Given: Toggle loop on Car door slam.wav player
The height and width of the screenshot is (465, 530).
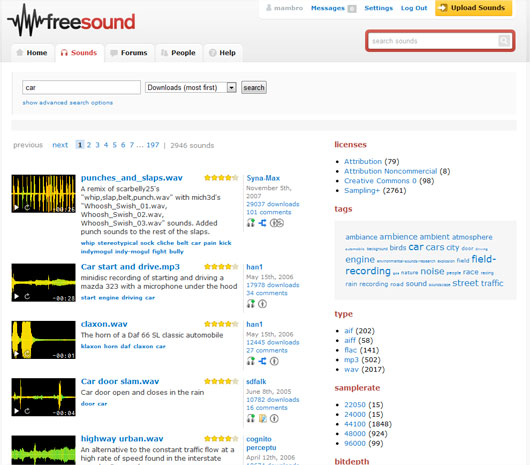Looking at the screenshot, I should tap(27, 411).
